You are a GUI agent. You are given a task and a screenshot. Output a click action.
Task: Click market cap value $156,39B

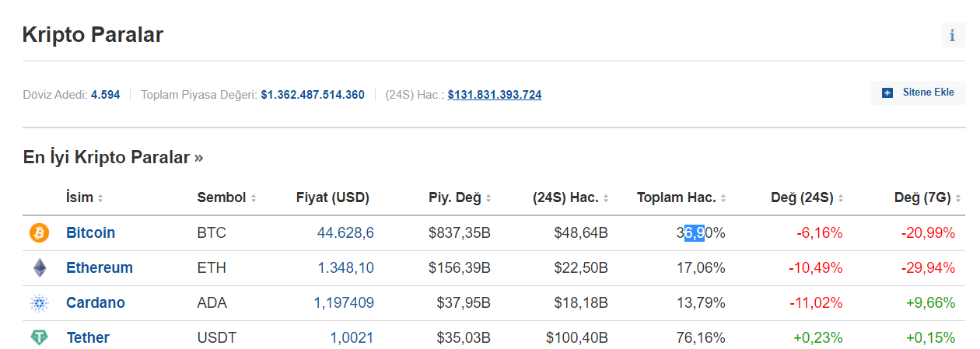[460, 267]
